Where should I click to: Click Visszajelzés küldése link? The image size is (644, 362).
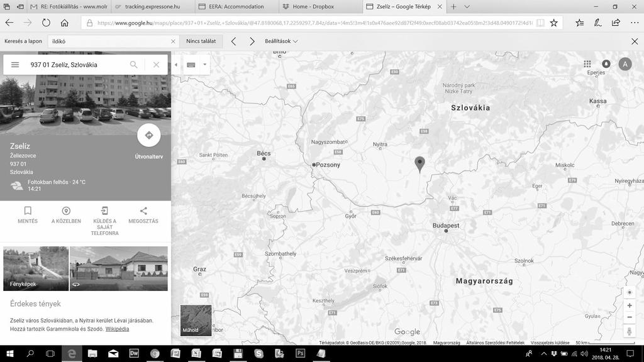(550, 343)
